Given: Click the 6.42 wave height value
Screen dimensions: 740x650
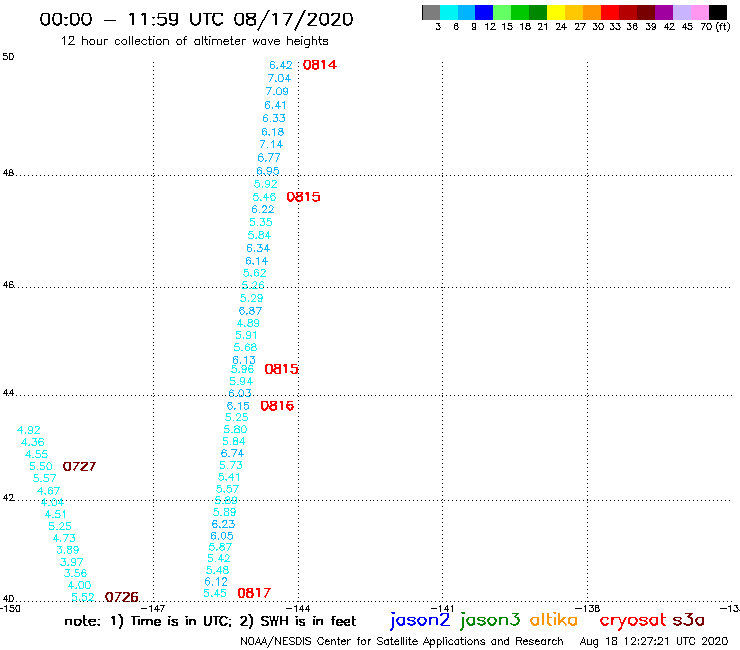Looking at the screenshot, I should (x=281, y=65).
